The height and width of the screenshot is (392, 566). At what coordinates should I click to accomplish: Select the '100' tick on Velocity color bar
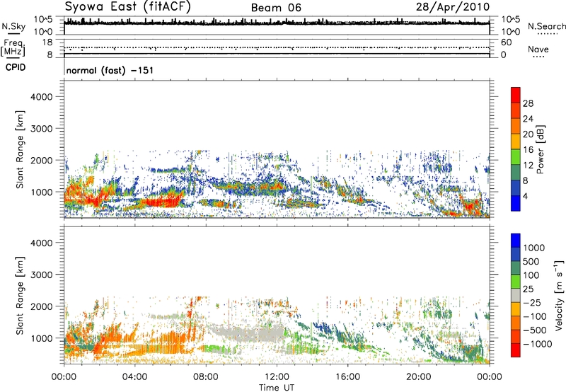pyautogui.click(x=532, y=275)
